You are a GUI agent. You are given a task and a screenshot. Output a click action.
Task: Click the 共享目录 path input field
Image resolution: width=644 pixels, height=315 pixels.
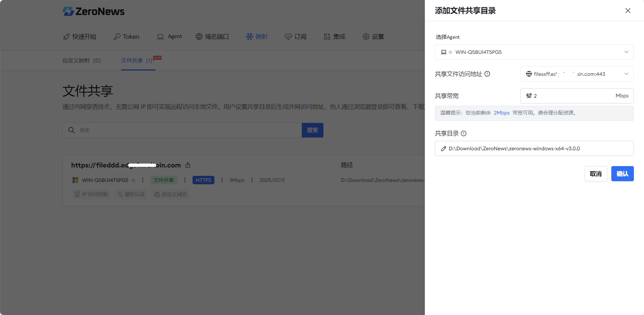click(534, 149)
